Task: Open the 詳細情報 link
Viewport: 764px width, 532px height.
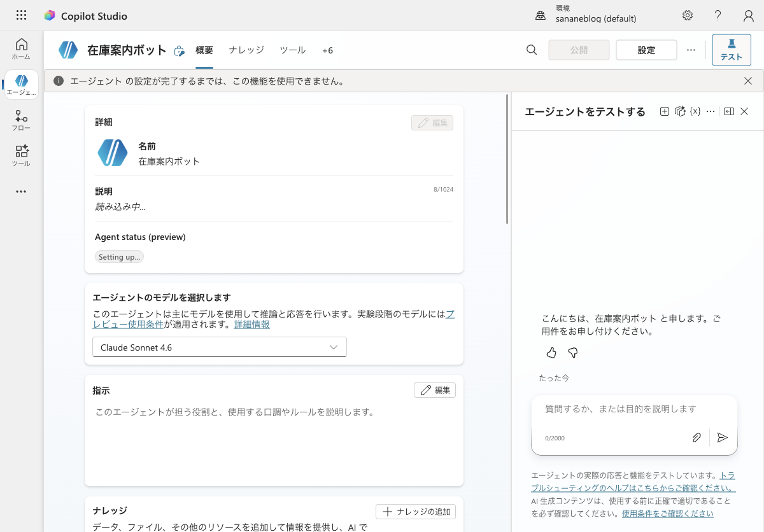Action: 251,325
